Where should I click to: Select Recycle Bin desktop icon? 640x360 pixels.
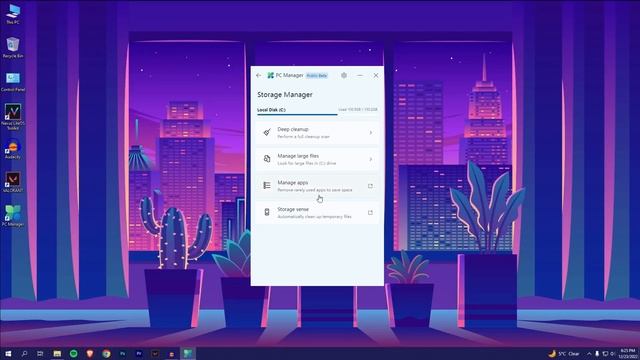(x=13, y=48)
